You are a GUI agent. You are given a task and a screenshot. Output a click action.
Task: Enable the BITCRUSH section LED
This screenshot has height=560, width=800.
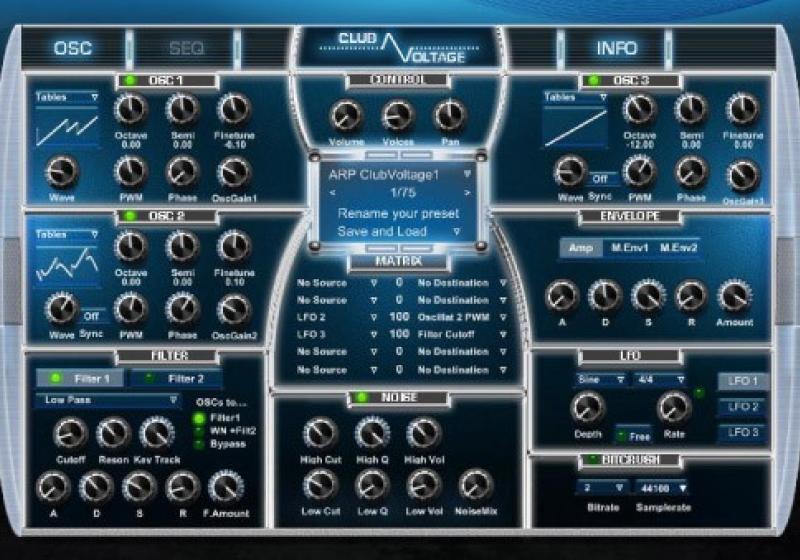(x=592, y=460)
